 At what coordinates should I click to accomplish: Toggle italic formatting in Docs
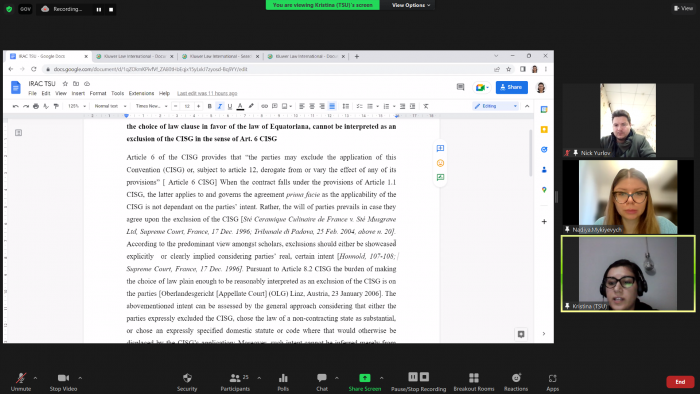[220, 106]
